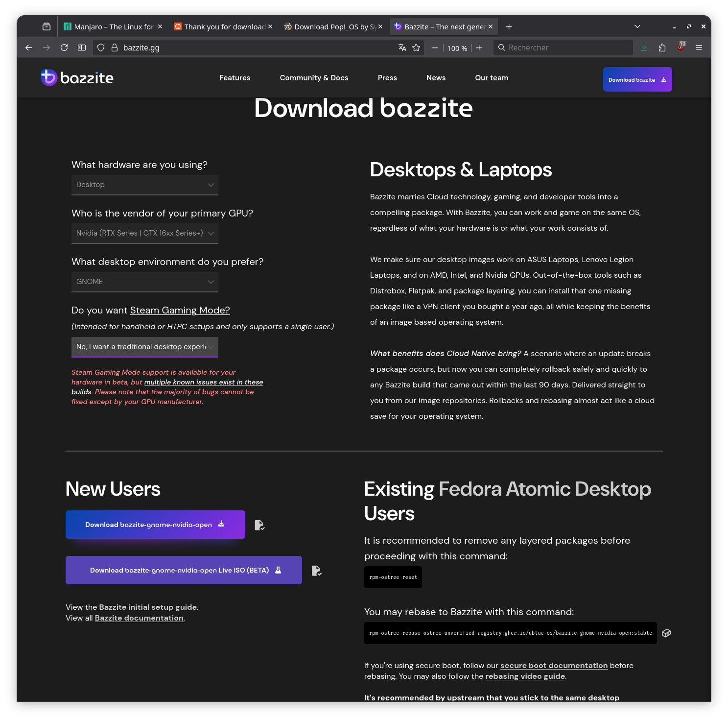The image size is (728, 720).
Task: Expand the hardware dropdown showing Desktop
Action: 144,185
